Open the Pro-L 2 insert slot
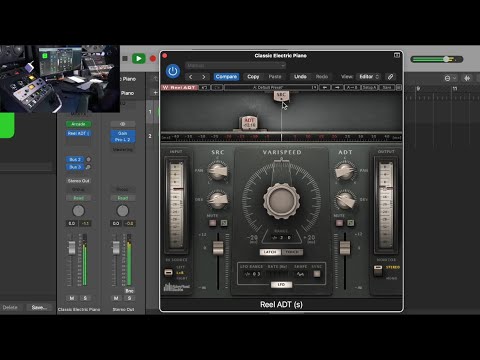 click(x=123, y=140)
